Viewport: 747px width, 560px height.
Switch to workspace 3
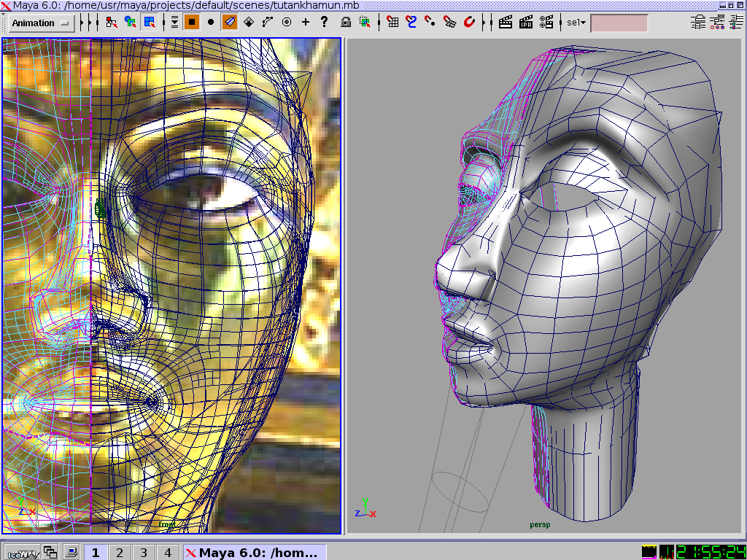144,553
